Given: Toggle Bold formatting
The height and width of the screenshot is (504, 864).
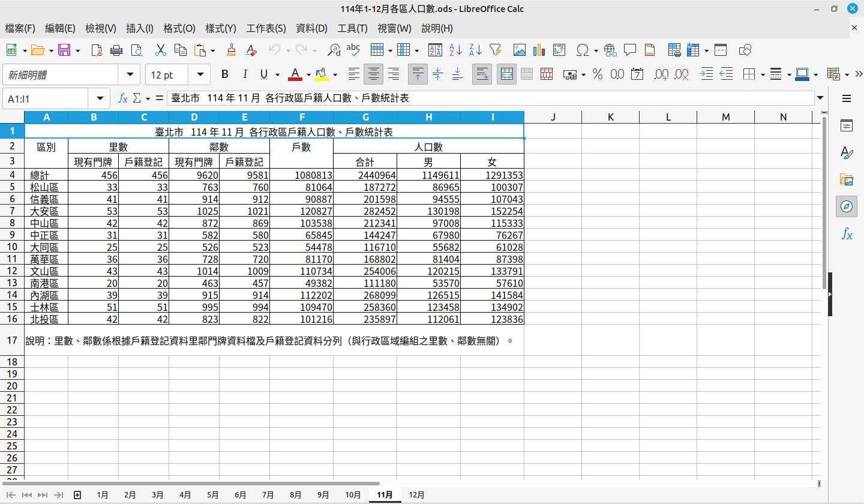Looking at the screenshot, I should click(x=224, y=74).
